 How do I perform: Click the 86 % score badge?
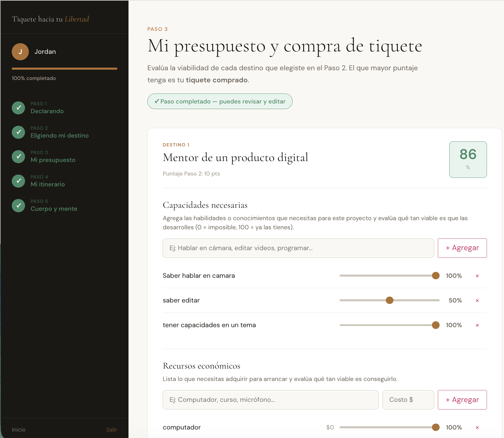point(468,160)
